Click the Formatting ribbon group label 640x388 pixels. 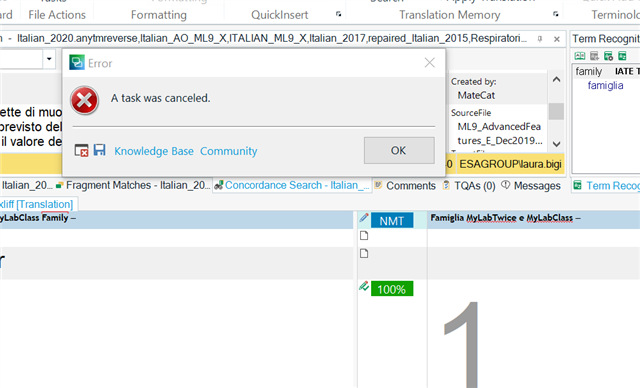[x=159, y=15]
